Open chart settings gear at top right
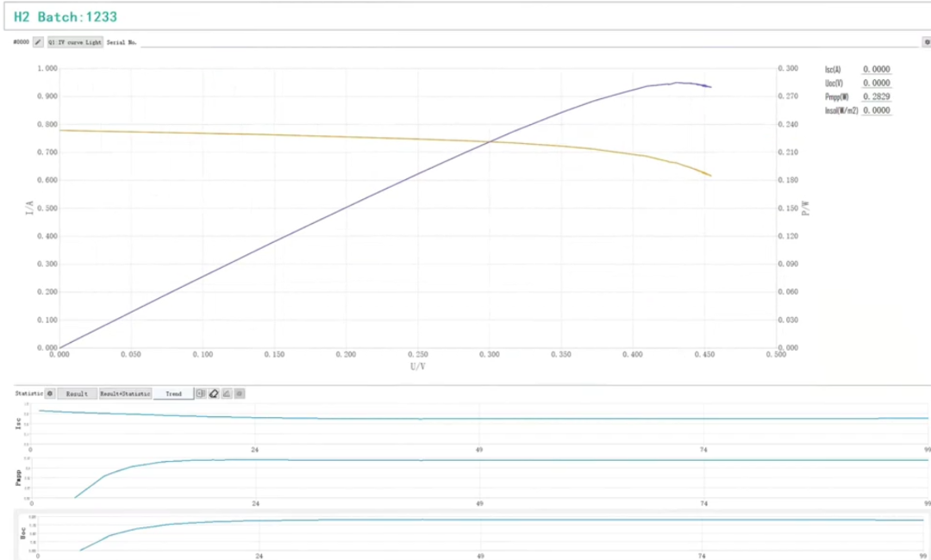Screen dimensions: 931x560 point(927,41)
